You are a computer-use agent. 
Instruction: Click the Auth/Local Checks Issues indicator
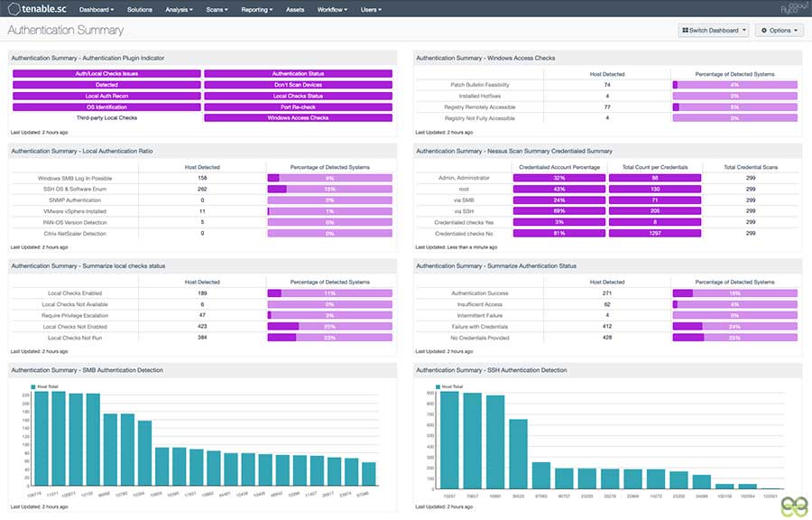[x=106, y=74]
